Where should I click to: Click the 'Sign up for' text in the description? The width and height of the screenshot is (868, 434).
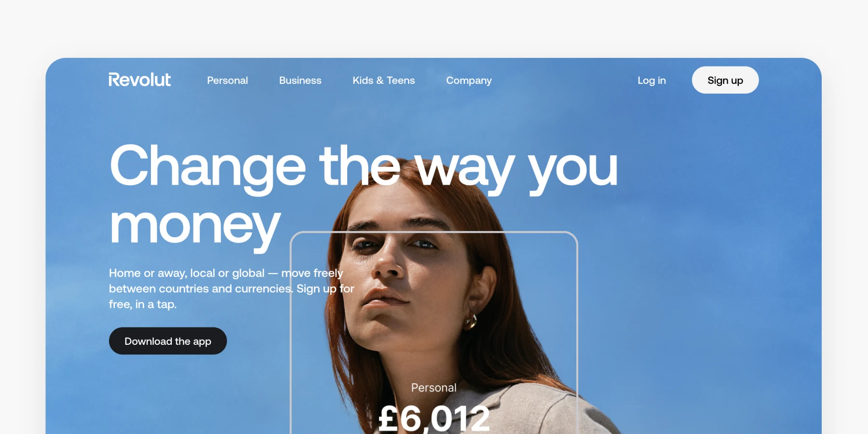325,289
